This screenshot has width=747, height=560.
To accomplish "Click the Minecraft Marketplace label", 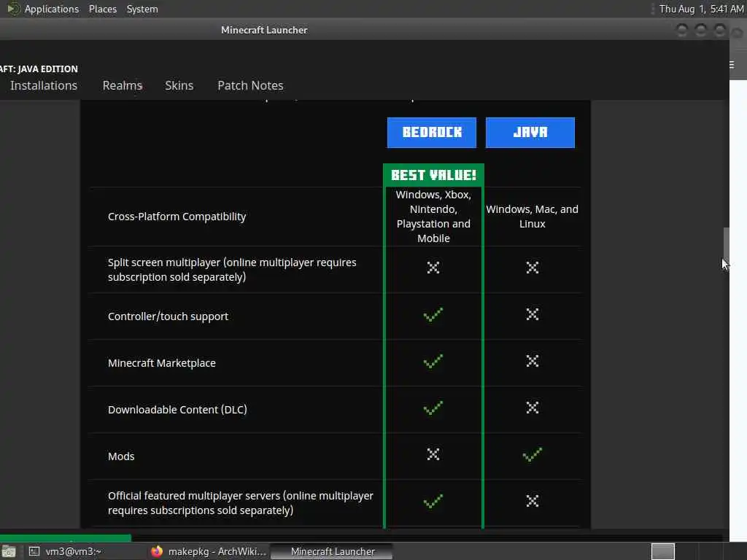I will [x=161, y=363].
